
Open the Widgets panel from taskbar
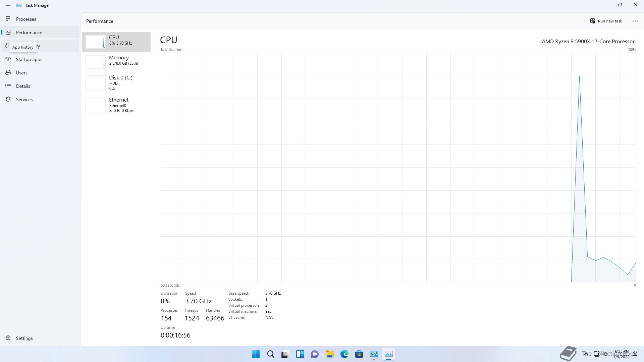300,354
